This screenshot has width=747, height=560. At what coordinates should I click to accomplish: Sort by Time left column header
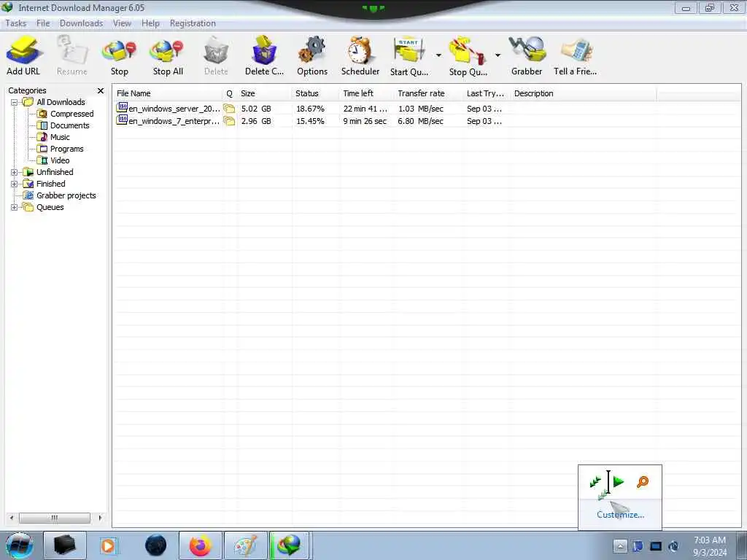point(367,93)
